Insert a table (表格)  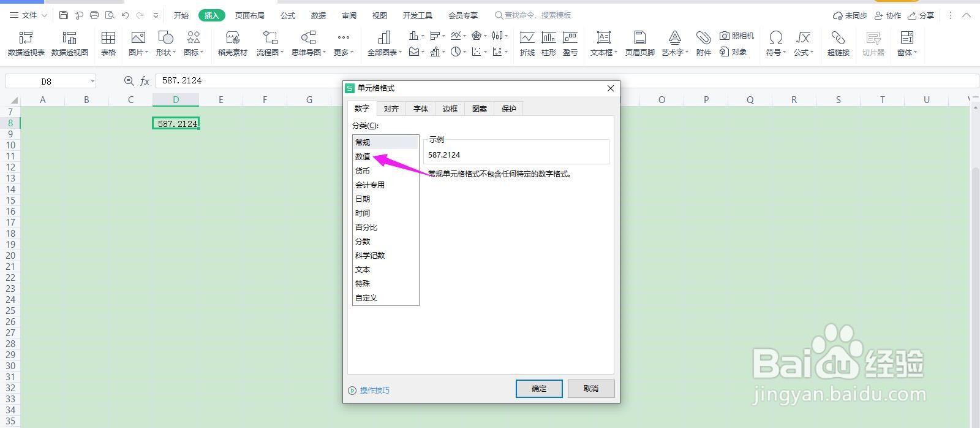[x=108, y=44]
